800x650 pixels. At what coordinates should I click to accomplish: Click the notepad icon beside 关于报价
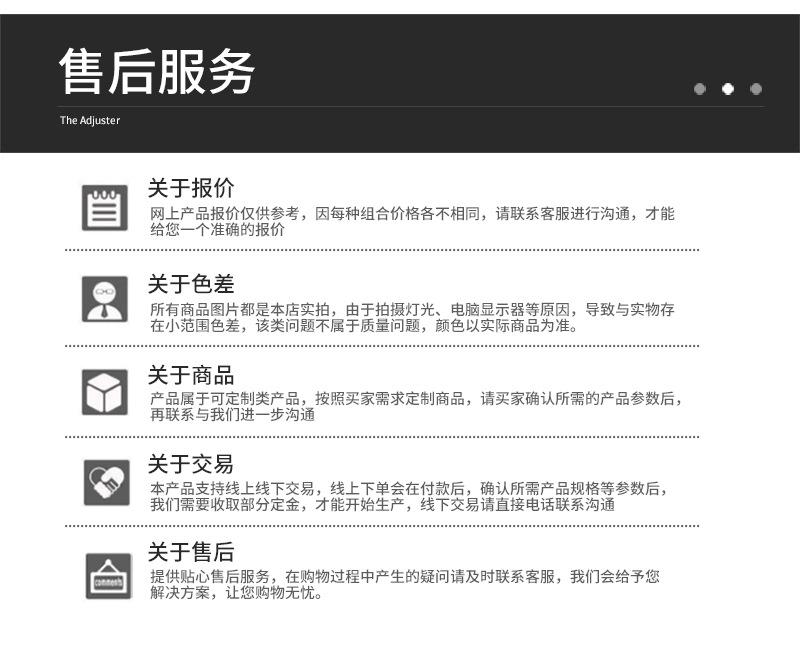[x=105, y=208]
